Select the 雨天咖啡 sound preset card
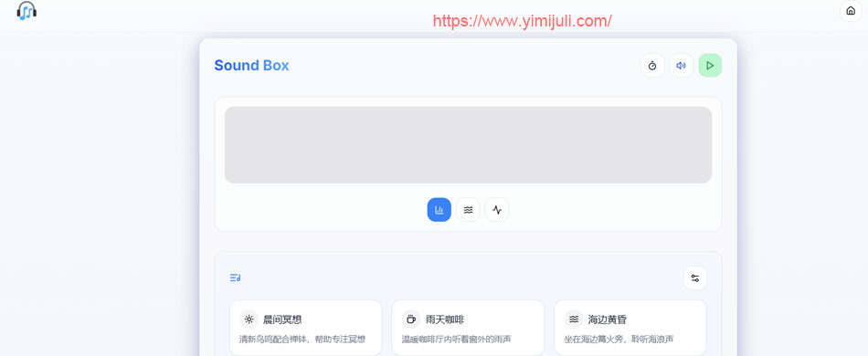This screenshot has width=868, height=356. pos(468,328)
